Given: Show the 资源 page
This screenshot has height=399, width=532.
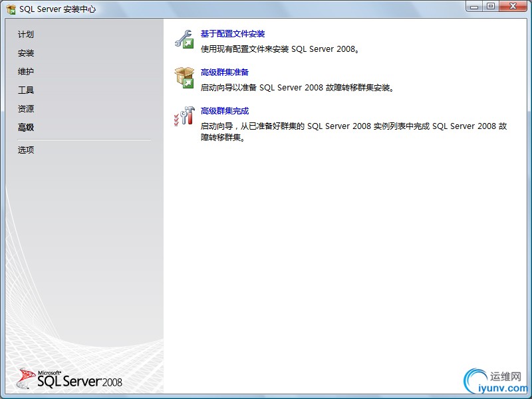Looking at the screenshot, I should pyautogui.click(x=26, y=109).
